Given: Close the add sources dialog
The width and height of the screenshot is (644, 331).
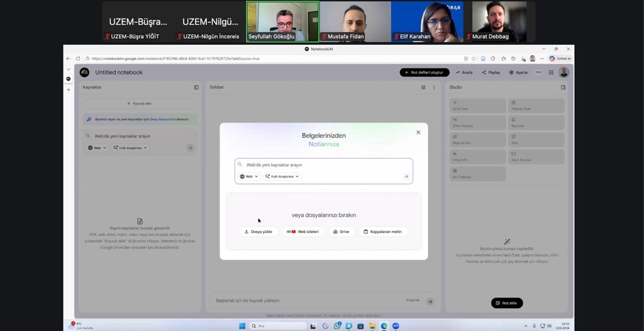Looking at the screenshot, I should (x=418, y=132).
